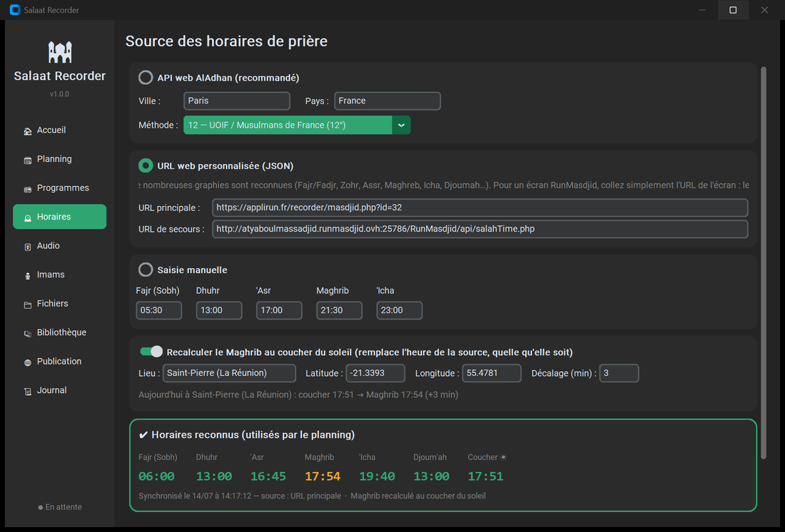
Task: Edit the URL principale field
Action: pyautogui.click(x=480, y=208)
